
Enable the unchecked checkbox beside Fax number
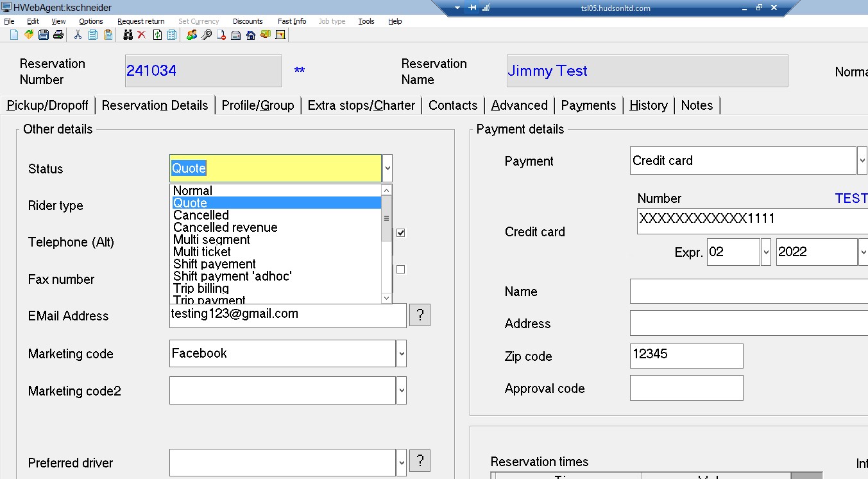click(x=401, y=270)
